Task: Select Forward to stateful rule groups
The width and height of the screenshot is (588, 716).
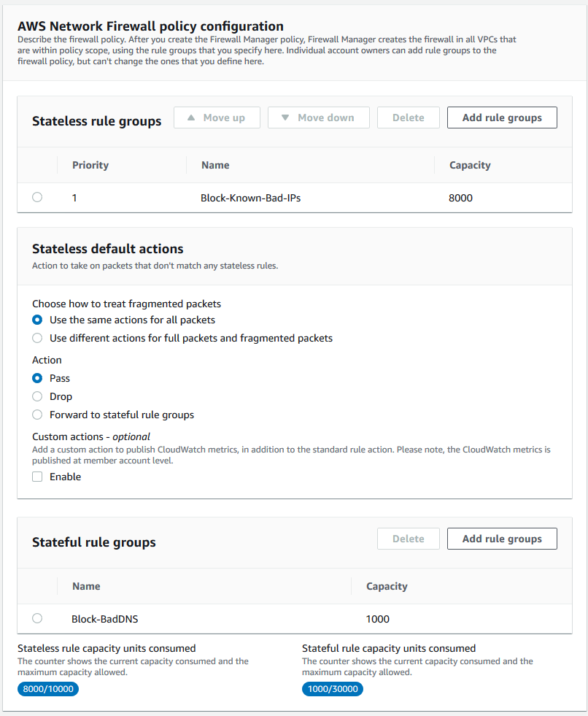Action: tap(37, 415)
